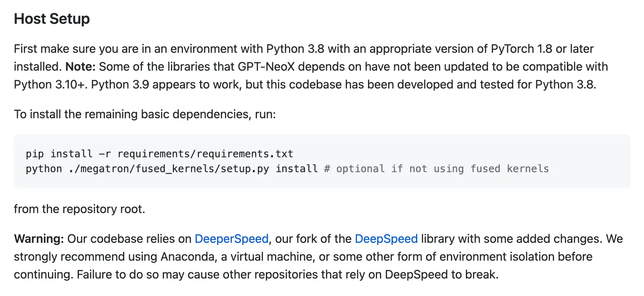Click the text 'PyTorch 1.8'

522,49
